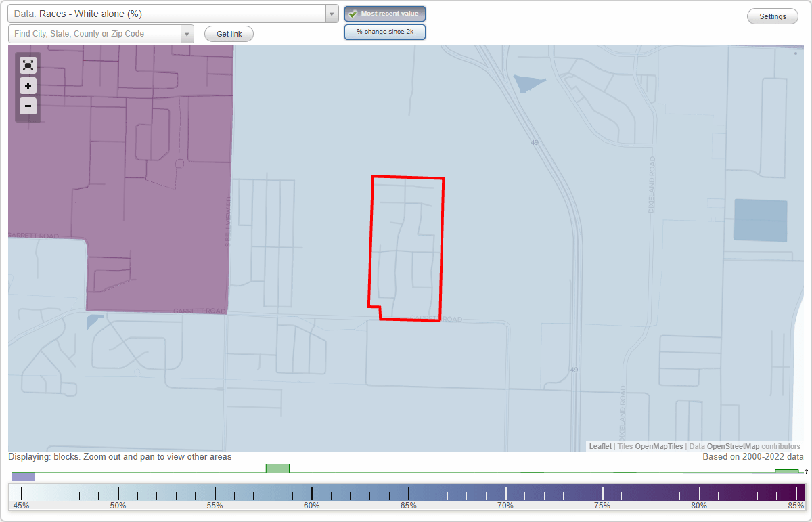812x522 pixels.
Task: Follow the Leaflet attribution link
Action: (600, 446)
